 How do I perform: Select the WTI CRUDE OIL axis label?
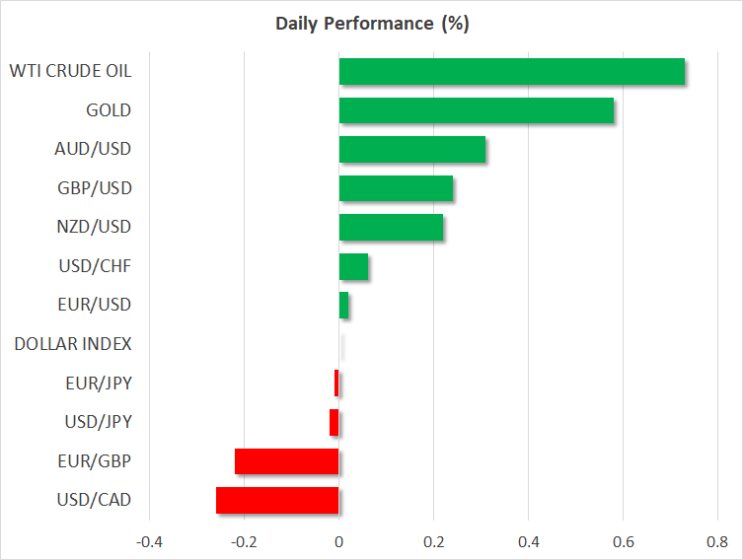(x=70, y=71)
